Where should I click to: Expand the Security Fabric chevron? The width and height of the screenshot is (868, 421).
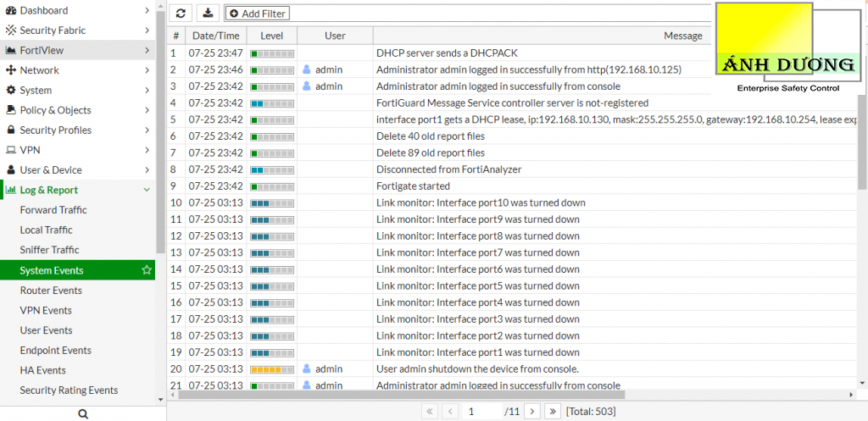click(147, 30)
